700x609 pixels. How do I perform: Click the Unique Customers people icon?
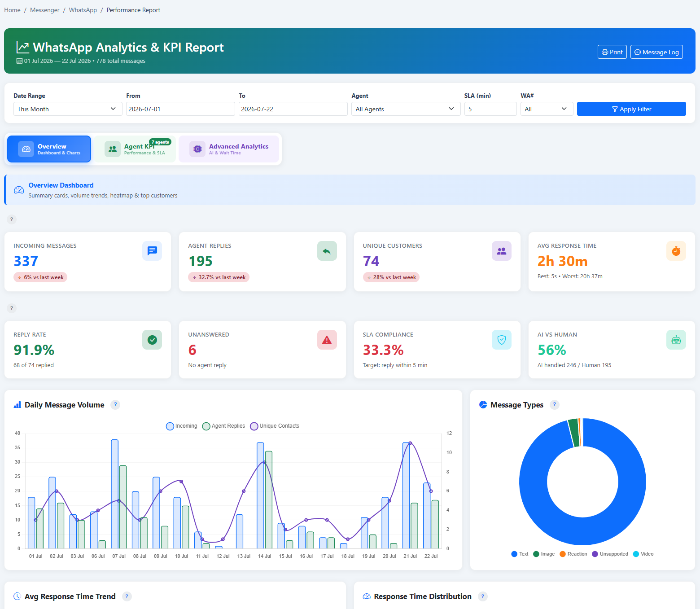point(502,251)
